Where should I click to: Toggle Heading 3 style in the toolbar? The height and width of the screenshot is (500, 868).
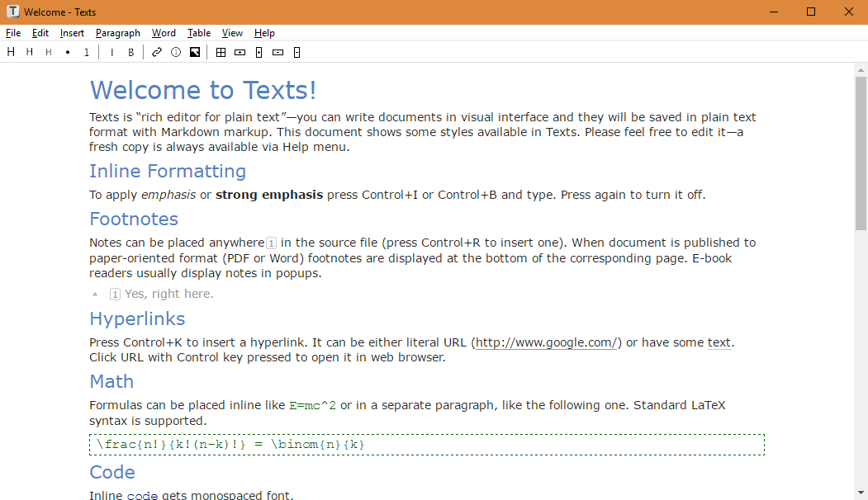[x=48, y=52]
